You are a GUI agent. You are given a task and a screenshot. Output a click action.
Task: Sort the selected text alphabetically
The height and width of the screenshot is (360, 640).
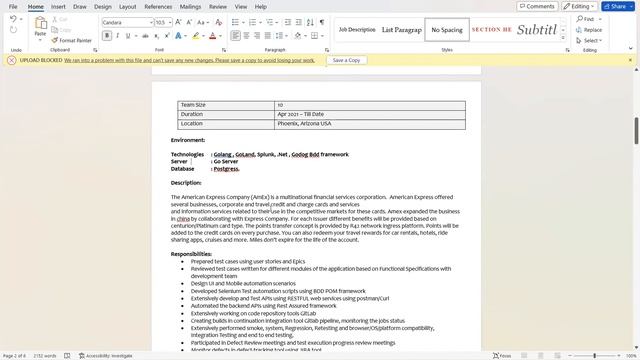click(x=310, y=22)
